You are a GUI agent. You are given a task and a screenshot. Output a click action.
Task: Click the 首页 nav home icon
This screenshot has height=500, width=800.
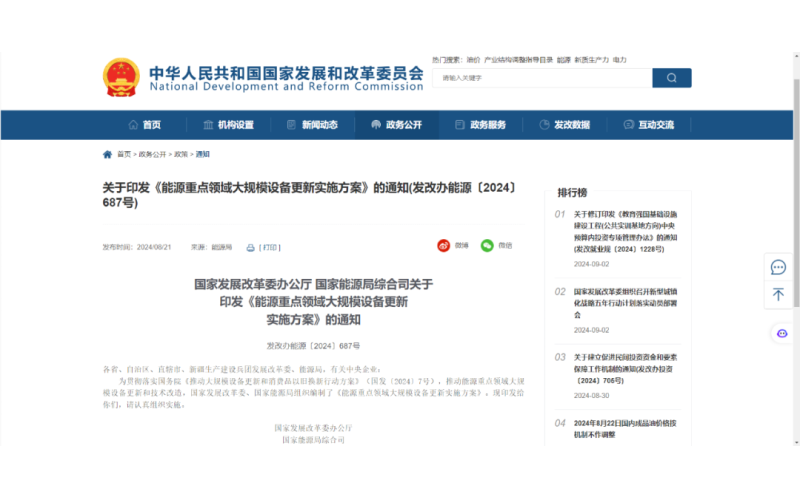click(133, 125)
